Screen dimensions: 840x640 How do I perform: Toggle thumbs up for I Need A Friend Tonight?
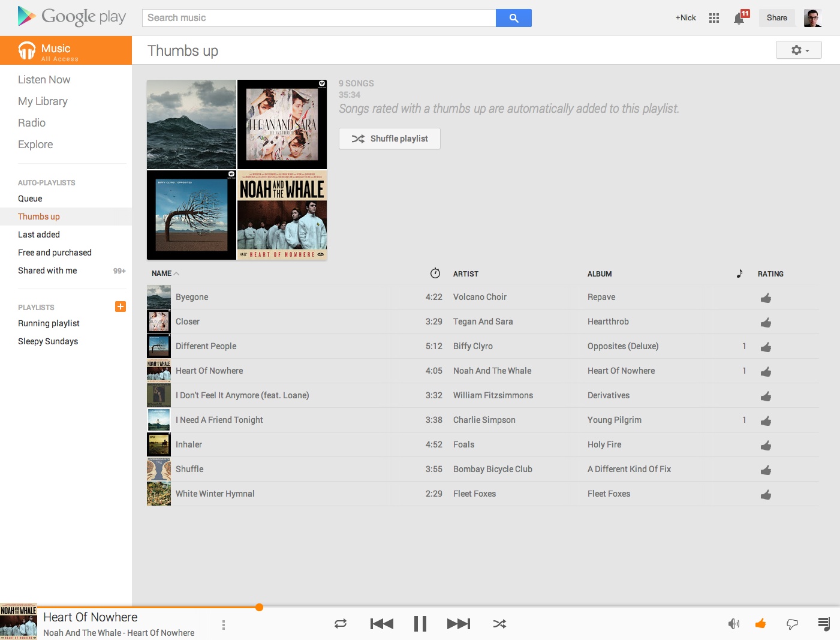click(766, 421)
